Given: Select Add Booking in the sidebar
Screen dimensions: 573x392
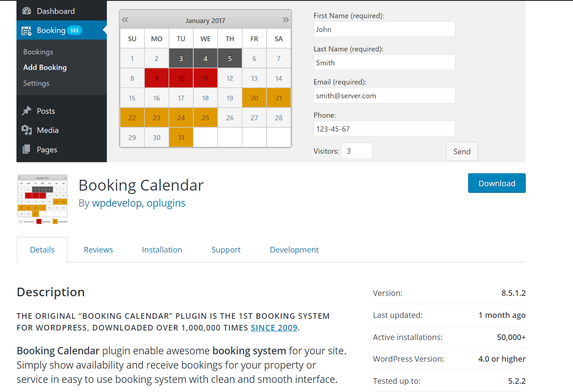Looking at the screenshot, I should pos(45,68).
